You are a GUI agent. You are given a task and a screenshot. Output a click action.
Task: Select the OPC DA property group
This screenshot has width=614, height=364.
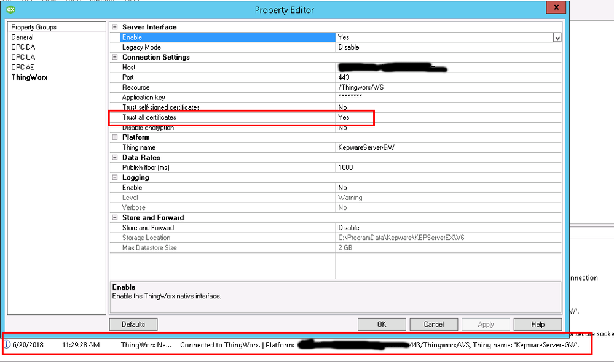click(x=23, y=47)
